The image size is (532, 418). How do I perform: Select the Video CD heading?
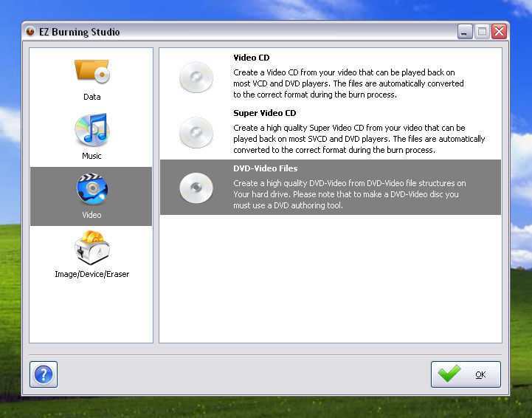252,58
